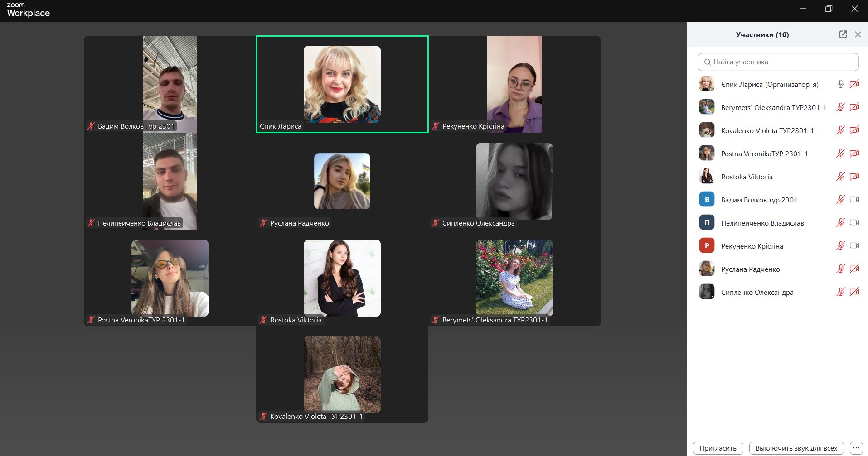Viewport: 868px width, 456px height.
Task: Click camera icon for Рекуненко Крістіна row
Action: (854, 246)
